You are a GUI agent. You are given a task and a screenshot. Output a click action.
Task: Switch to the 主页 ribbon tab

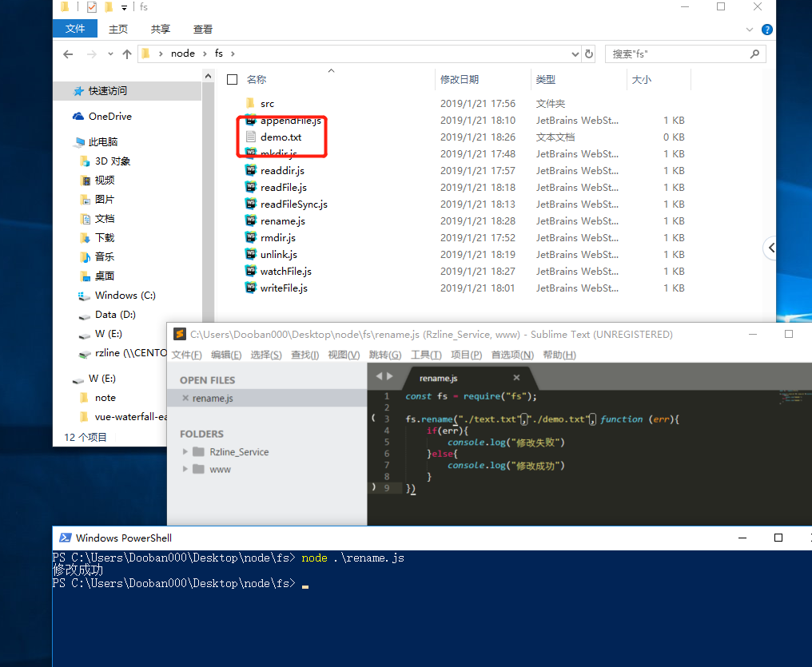pos(118,29)
